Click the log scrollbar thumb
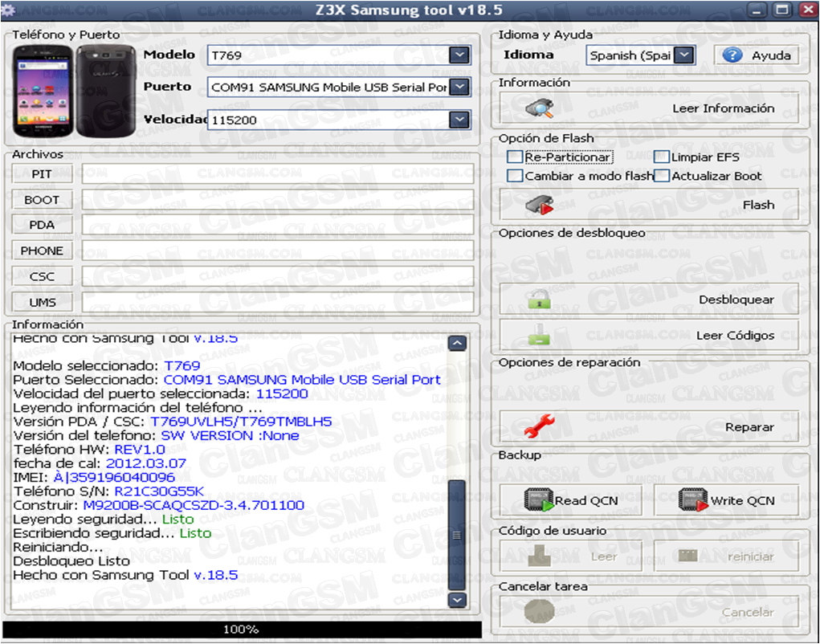820x644 pixels. 457,534
